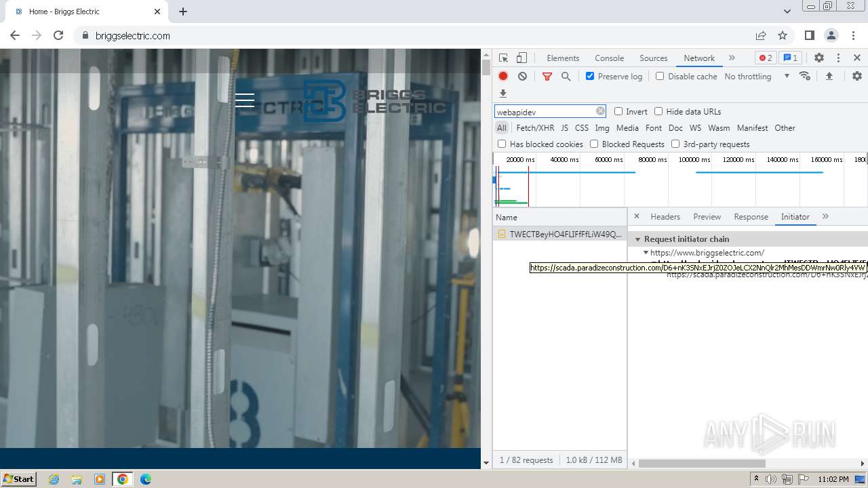868x488 pixels.
Task: Filter requests by JS
Action: pos(564,127)
